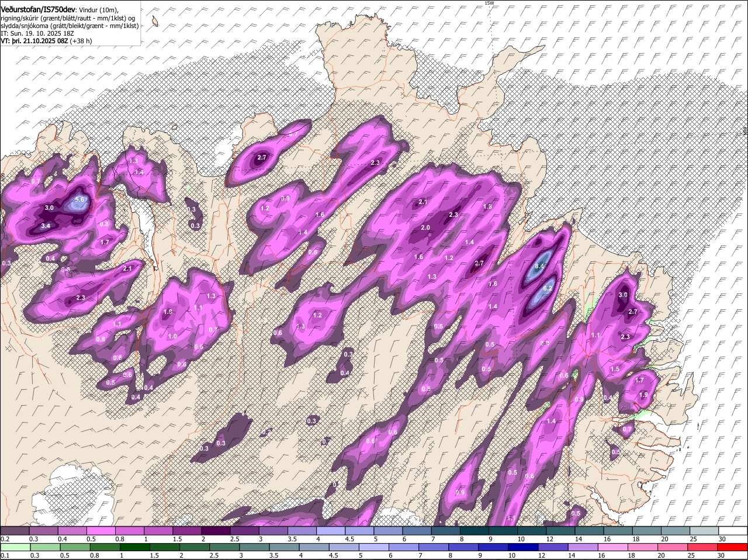The width and height of the screenshot is (748, 560).
Task: Pick the deep blue lower swatch between 10 and 12
Action: click(524, 547)
